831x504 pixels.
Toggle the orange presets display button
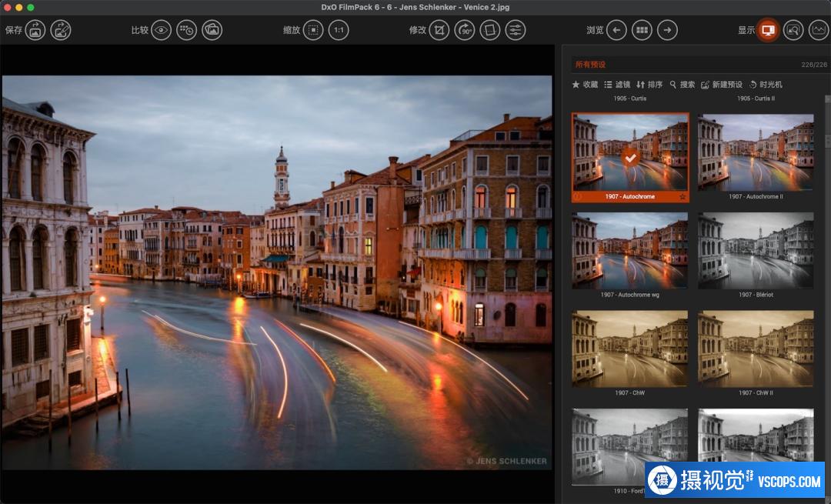[768, 30]
